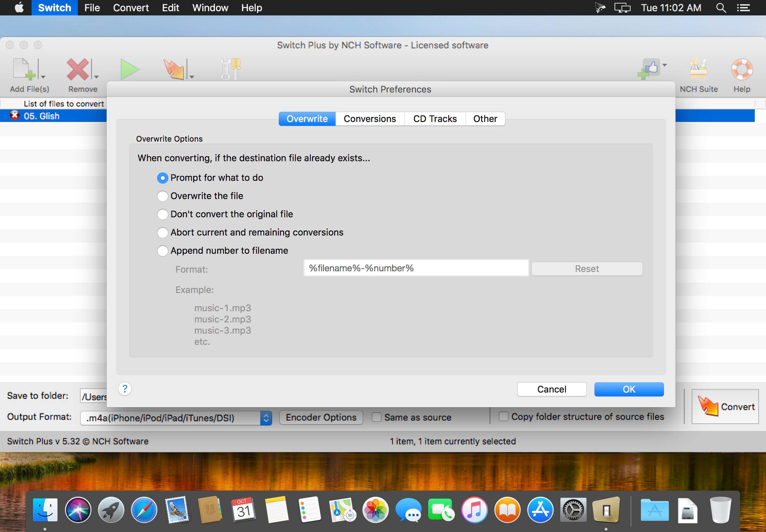Click the red X Remove icon
Image resolution: width=766 pixels, height=532 pixels.
78,69
